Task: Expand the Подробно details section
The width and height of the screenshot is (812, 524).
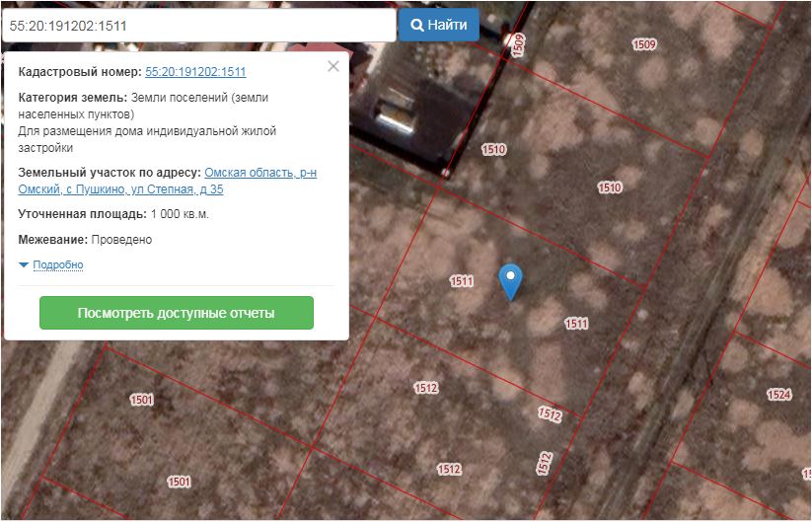Action: (57, 264)
